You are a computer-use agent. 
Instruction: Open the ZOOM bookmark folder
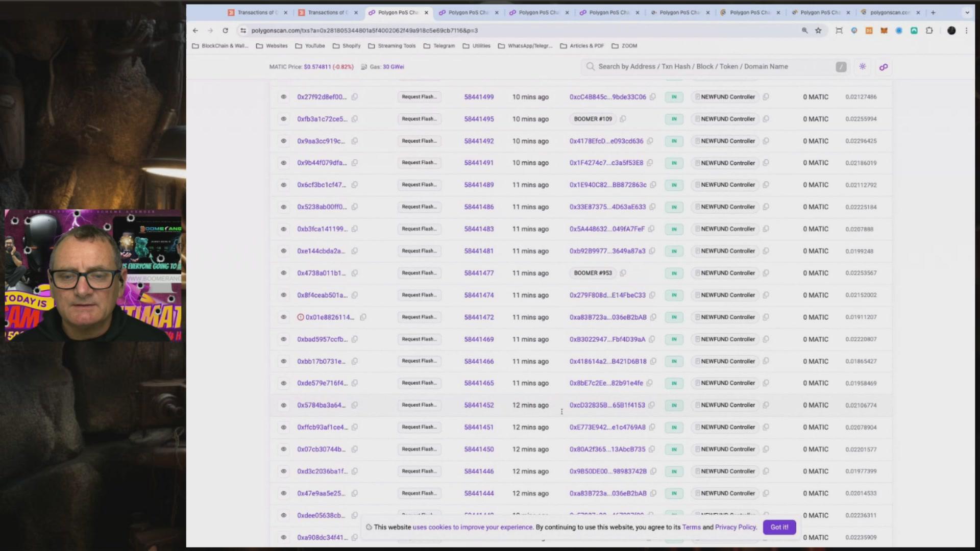click(624, 46)
